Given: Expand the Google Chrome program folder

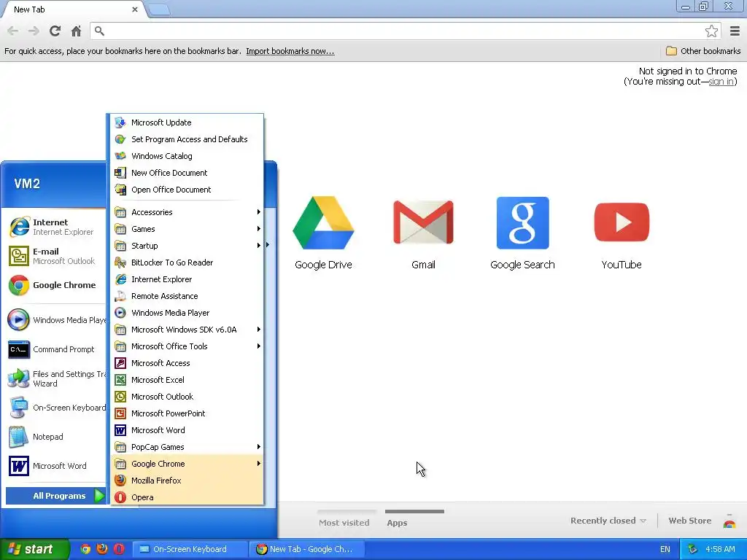Looking at the screenshot, I should [187, 464].
